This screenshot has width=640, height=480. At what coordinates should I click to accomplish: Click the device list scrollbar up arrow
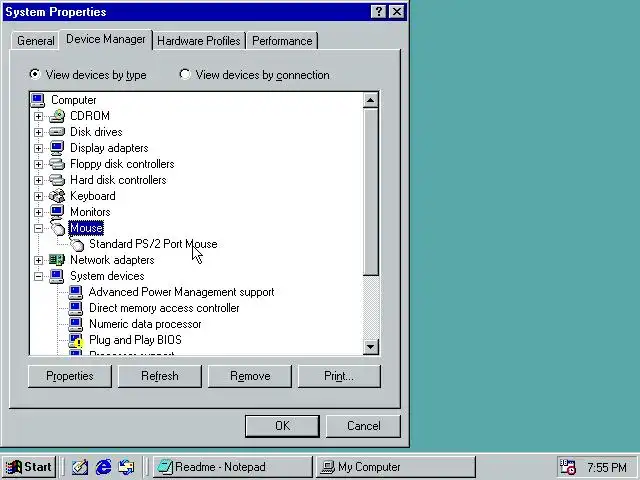coord(371,100)
